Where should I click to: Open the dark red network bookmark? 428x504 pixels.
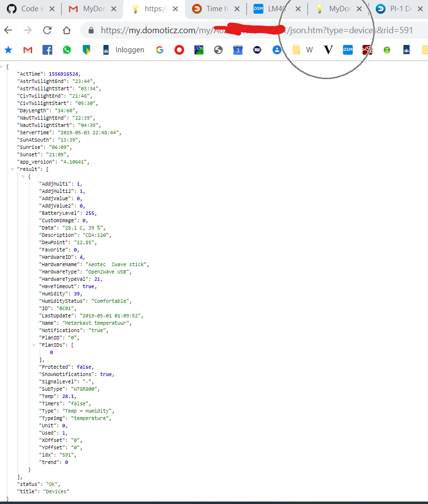tap(367, 50)
